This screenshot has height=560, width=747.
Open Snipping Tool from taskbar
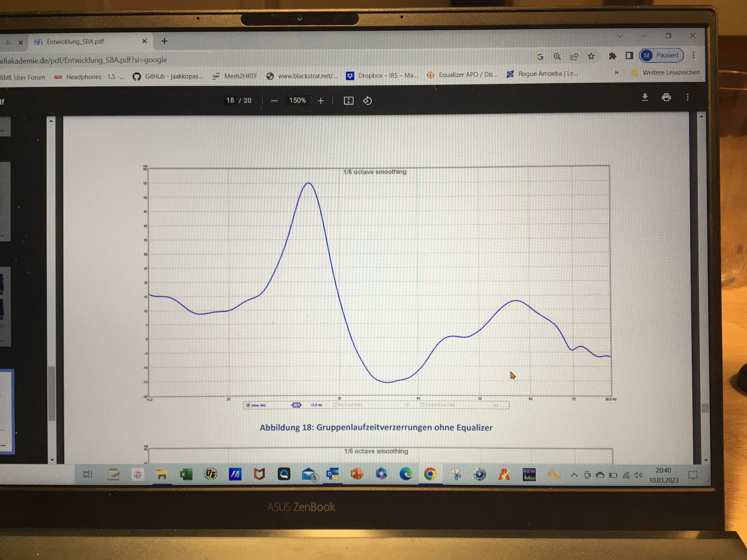pyautogui.click(x=455, y=474)
